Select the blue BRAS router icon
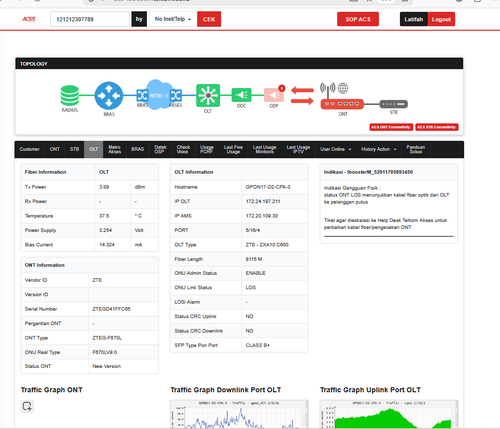Viewport: 500px width, 429px height. tap(109, 96)
